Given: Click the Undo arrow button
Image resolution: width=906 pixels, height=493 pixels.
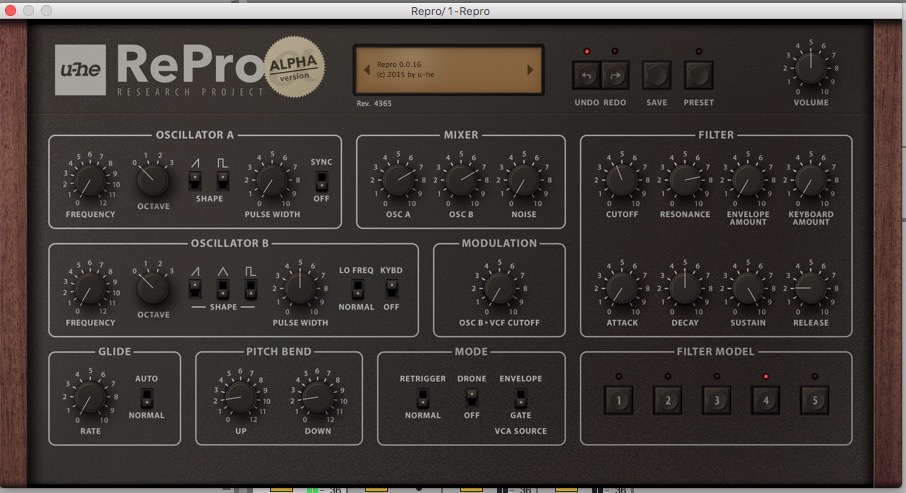Looking at the screenshot, I should (x=586, y=75).
